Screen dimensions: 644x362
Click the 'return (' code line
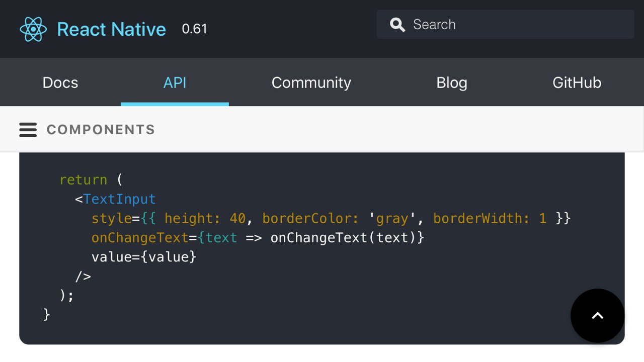tap(91, 179)
